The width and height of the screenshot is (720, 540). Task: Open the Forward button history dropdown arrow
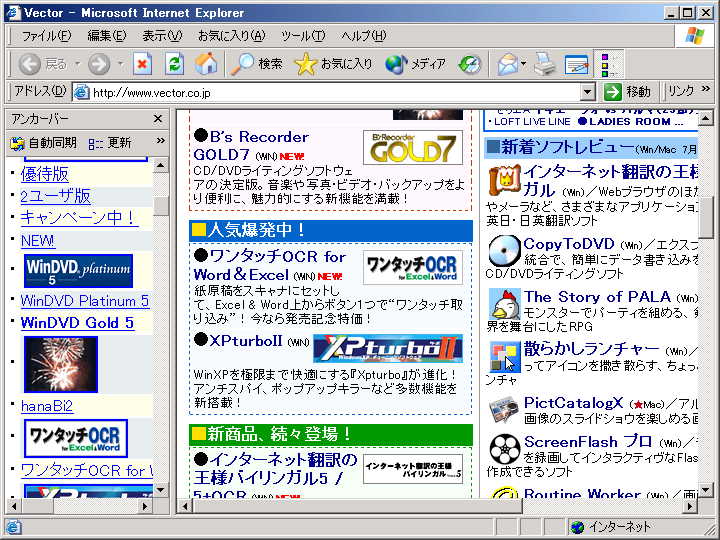(x=120, y=64)
